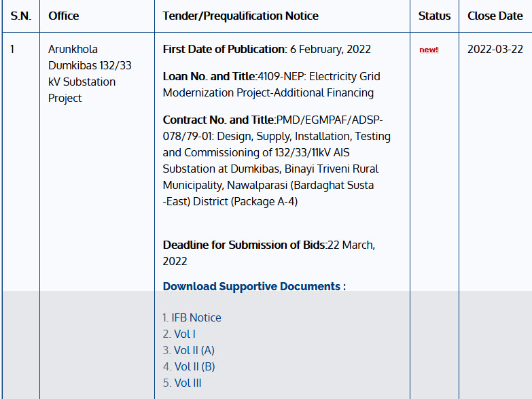Click the "First Date of Publication" label
532x399 pixels.
click(x=224, y=49)
